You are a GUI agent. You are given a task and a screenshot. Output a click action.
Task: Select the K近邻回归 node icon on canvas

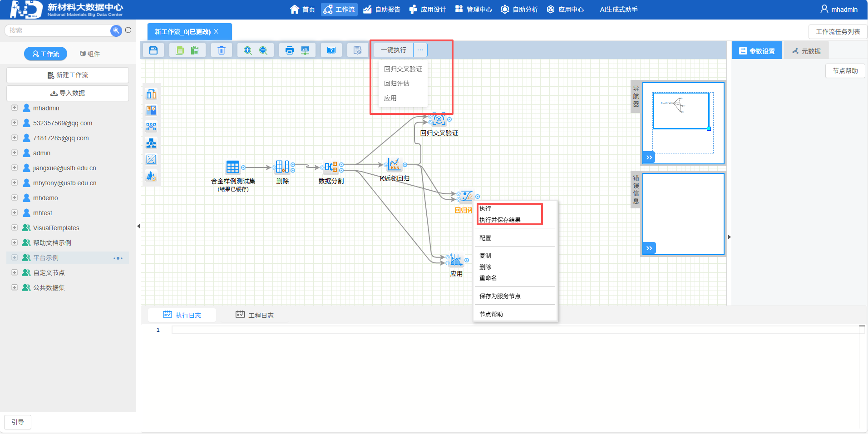394,165
